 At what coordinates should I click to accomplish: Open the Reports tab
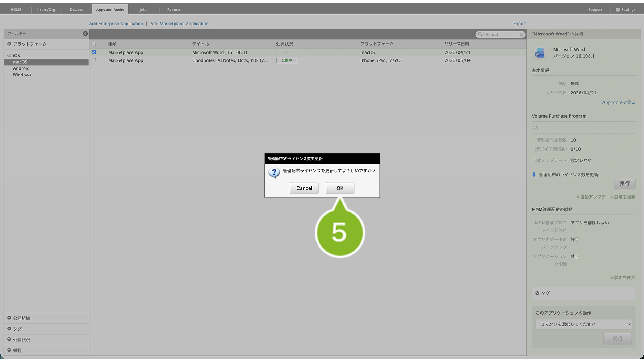174,10
